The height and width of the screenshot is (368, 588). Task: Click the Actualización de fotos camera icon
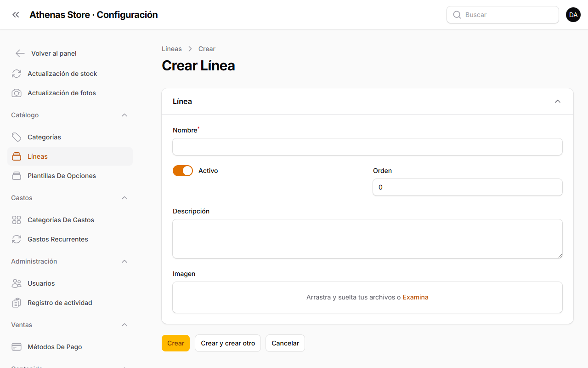17,93
